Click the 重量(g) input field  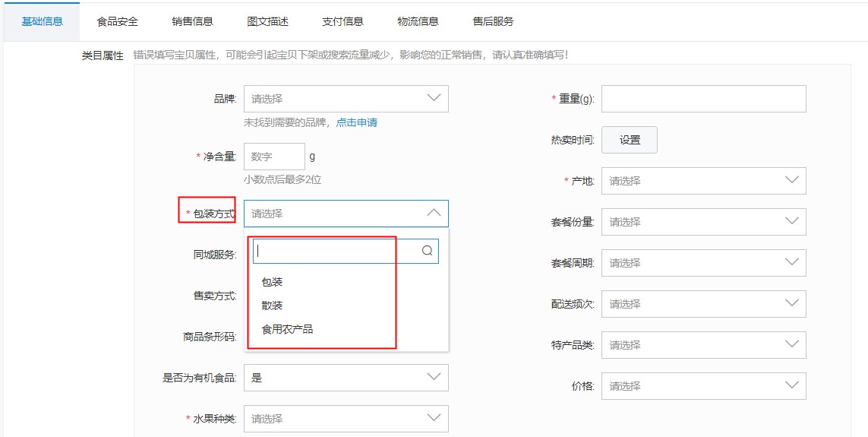(x=703, y=99)
